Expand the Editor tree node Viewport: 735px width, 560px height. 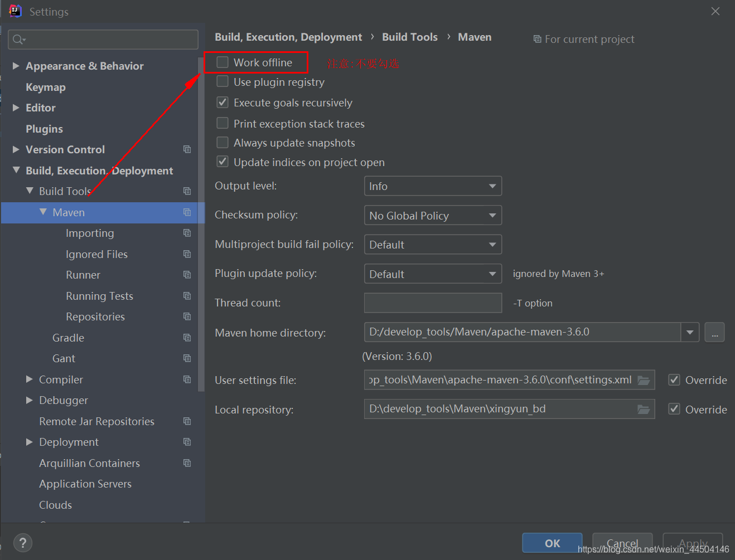pyautogui.click(x=16, y=108)
